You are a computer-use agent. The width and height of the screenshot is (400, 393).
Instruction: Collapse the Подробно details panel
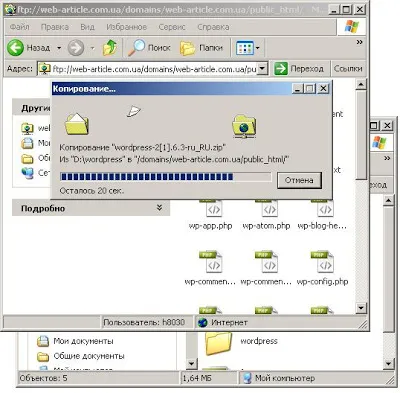(91, 208)
